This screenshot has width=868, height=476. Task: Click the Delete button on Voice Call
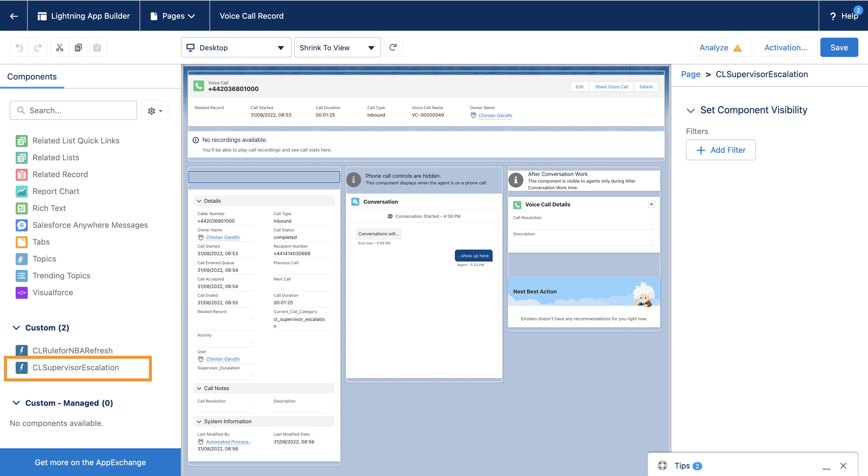pos(646,86)
